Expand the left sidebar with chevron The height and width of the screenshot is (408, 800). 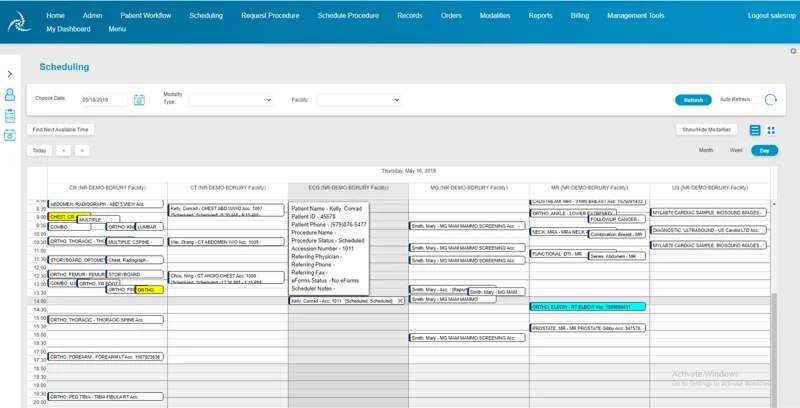[10, 74]
